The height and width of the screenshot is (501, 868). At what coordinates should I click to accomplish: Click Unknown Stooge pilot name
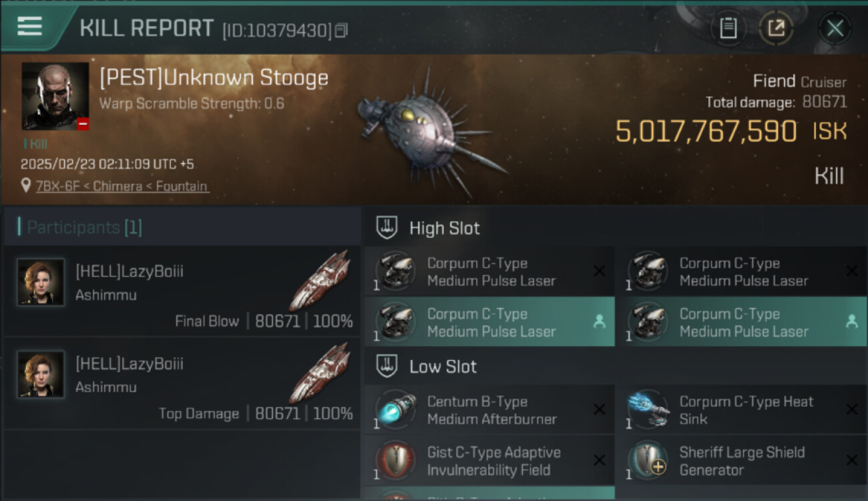pos(214,78)
